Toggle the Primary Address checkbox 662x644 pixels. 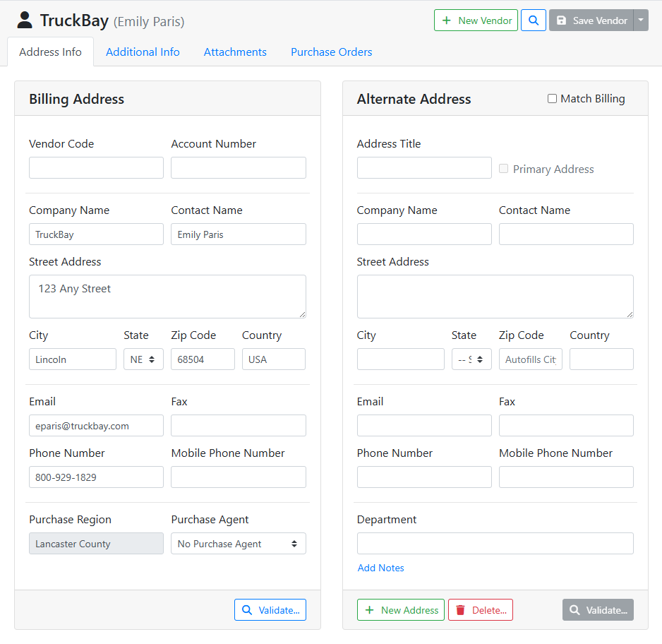point(504,169)
